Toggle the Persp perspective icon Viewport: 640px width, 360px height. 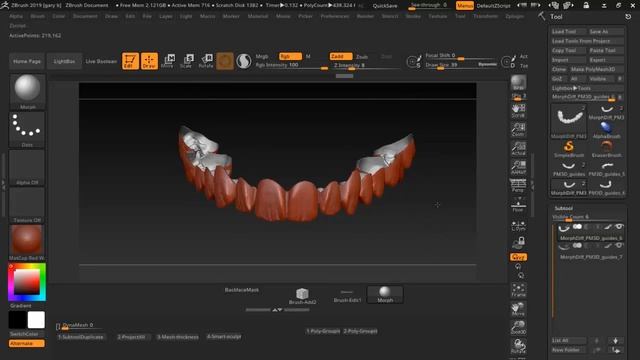pos(518,185)
